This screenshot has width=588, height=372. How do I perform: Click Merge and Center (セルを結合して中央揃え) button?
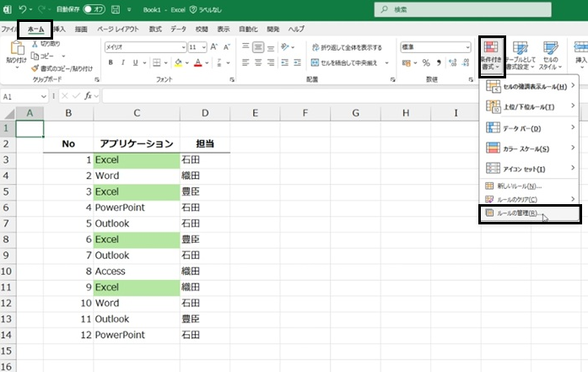(x=348, y=62)
